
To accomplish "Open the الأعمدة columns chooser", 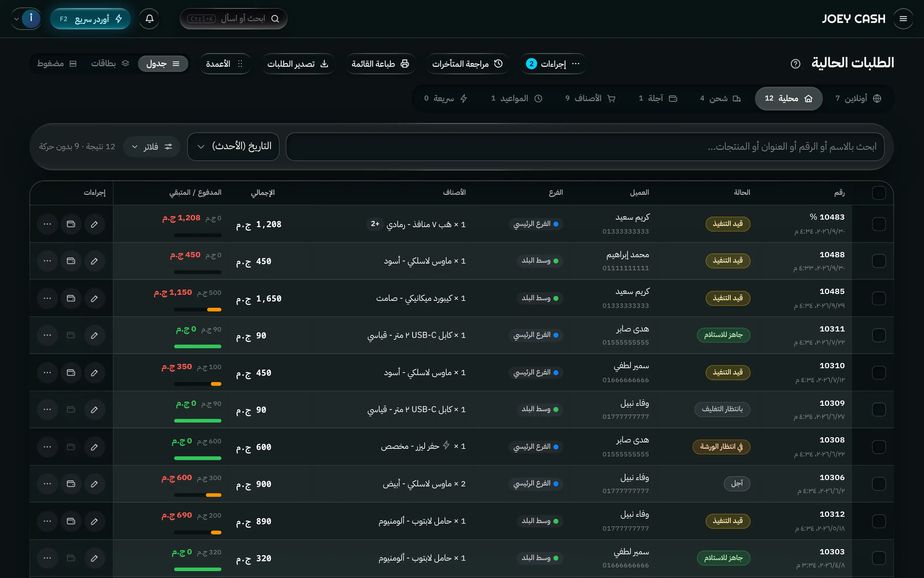I will (x=225, y=64).
